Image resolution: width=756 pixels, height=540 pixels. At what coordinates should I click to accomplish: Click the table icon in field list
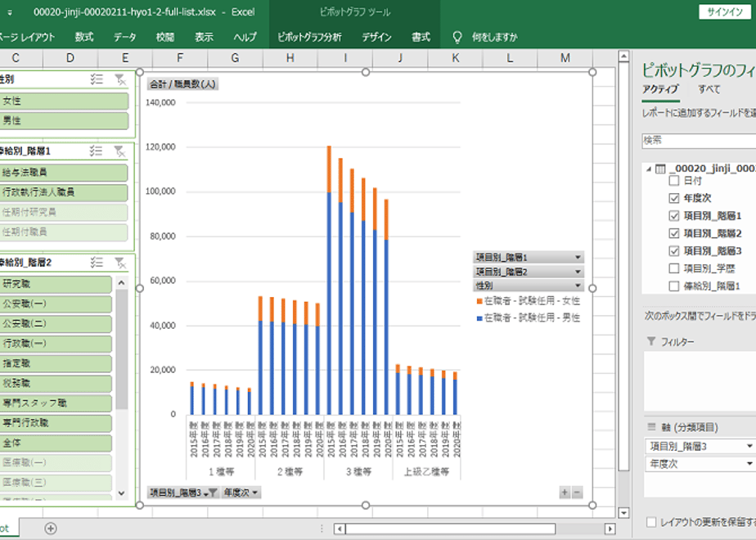[x=660, y=169]
